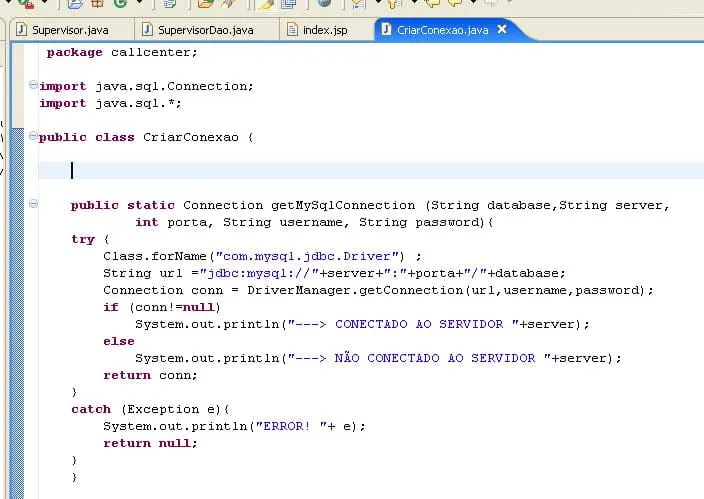Click the 'catch (Exception e){' line
704x499 pixels.
(x=150, y=410)
